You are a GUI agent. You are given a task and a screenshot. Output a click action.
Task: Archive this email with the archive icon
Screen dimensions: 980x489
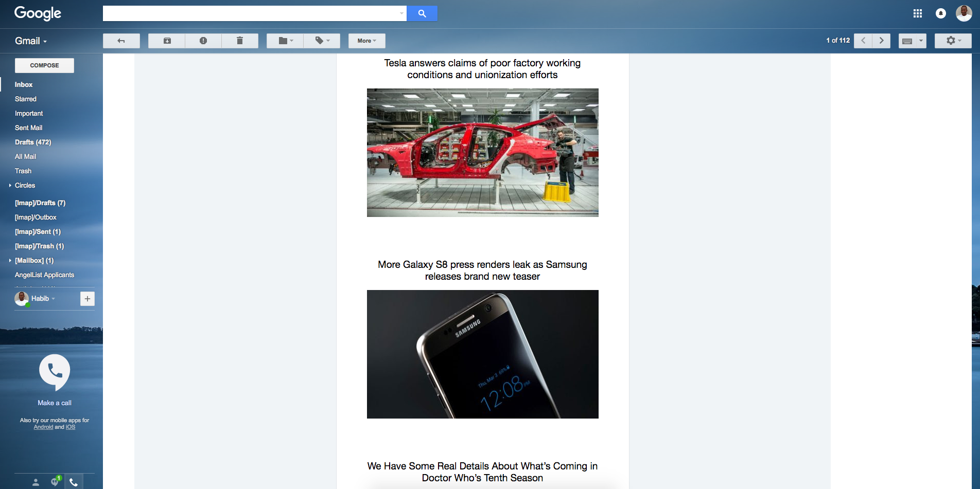(167, 41)
